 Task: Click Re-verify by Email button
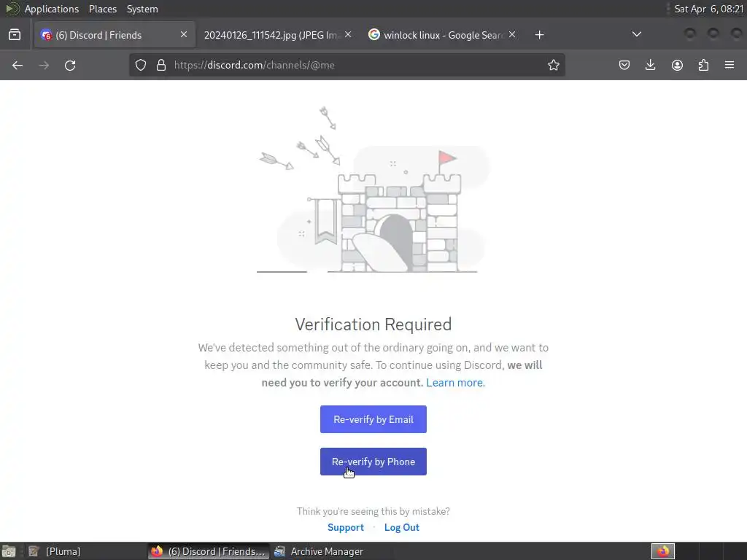(x=373, y=419)
